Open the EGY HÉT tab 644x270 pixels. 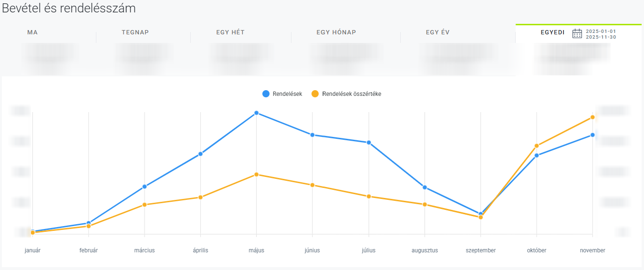230,32
